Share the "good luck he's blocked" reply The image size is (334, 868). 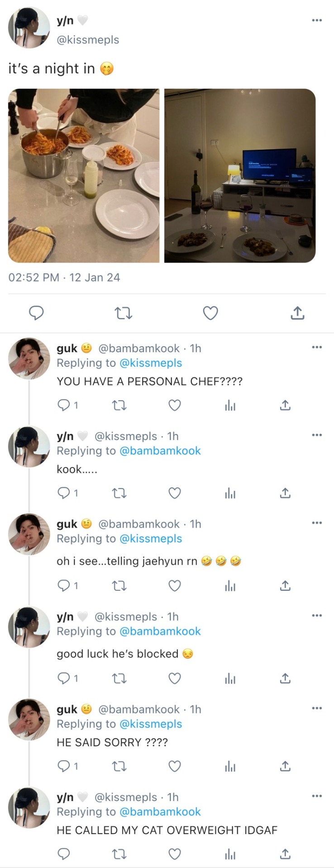coord(285,678)
